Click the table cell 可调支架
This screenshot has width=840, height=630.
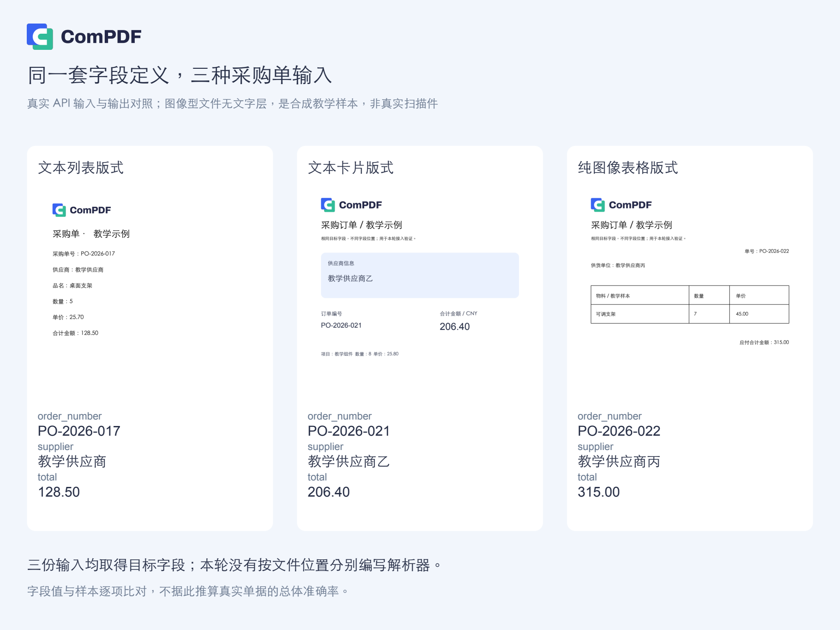click(640, 314)
